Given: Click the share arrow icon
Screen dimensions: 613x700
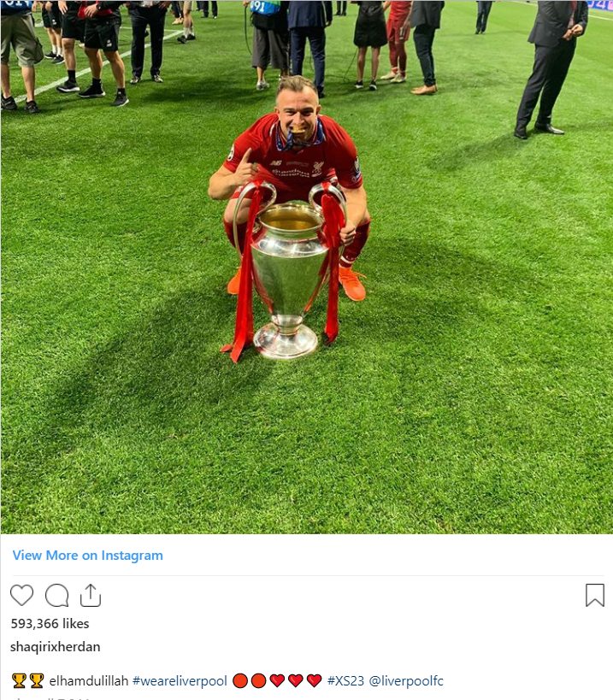Looking at the screenshot, I should 91,595.
